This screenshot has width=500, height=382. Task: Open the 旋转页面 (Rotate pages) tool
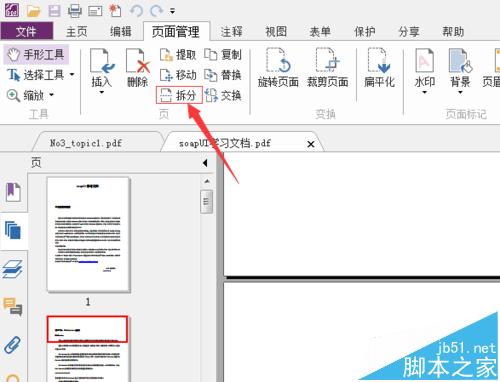(x=278, y=68)
